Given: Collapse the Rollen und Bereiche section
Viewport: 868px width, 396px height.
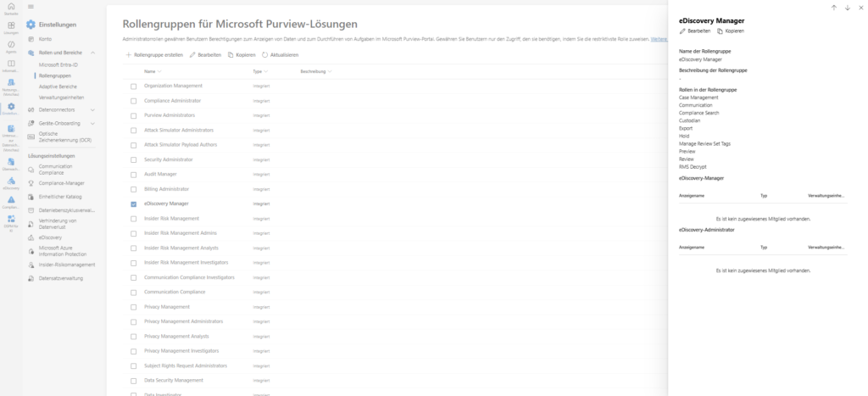Looking at the screenshot, I should click(92, 53).
